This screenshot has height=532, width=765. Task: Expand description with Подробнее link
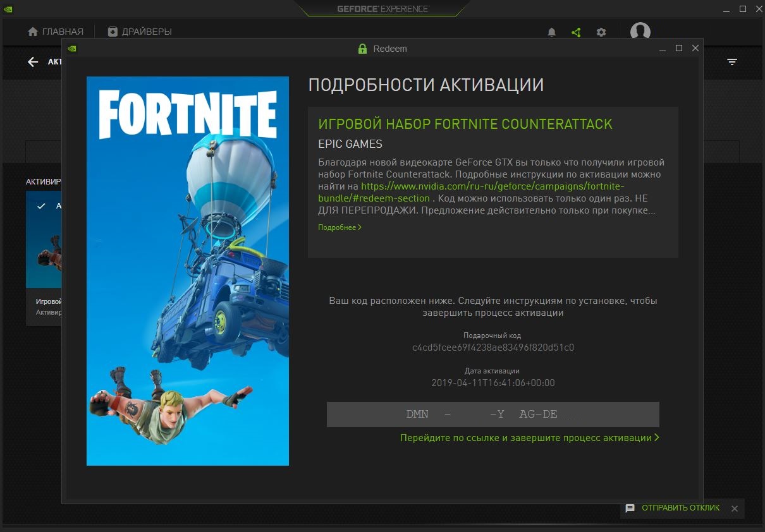pyautogui.click(x=340, y=227)
